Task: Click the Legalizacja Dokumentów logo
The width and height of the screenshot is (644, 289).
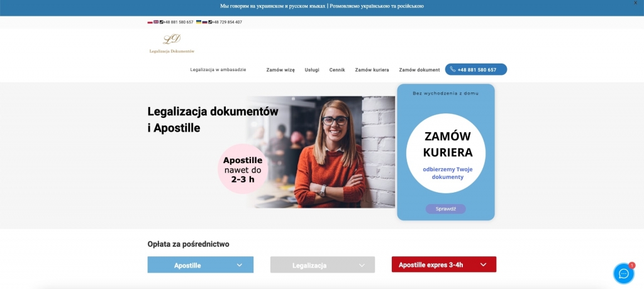Action: click(x=172, y=44)
